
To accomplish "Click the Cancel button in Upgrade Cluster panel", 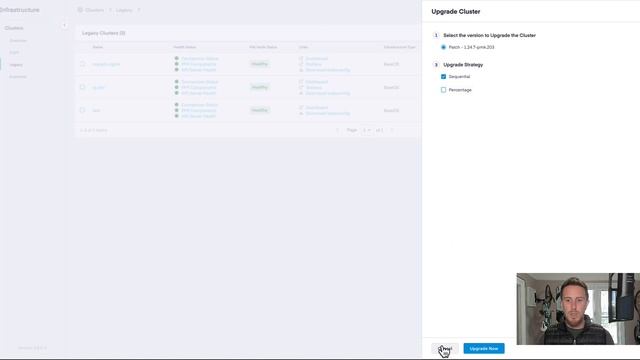I will point(445,349).
